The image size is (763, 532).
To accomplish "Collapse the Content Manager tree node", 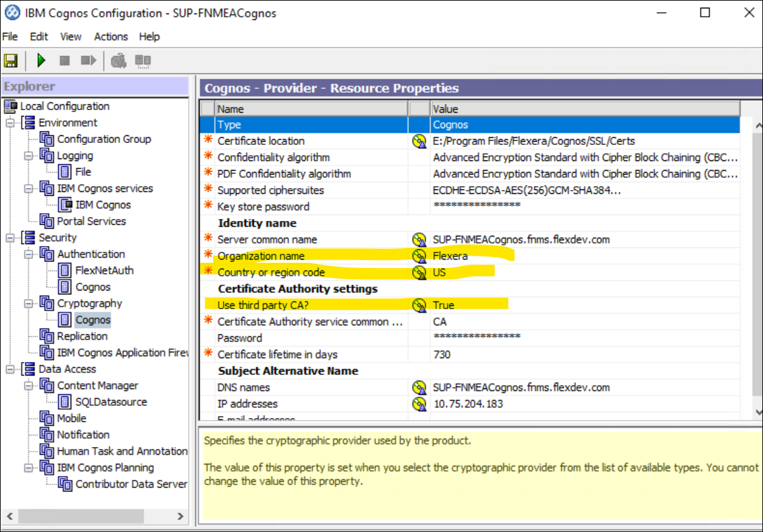I will coord(29,386).
